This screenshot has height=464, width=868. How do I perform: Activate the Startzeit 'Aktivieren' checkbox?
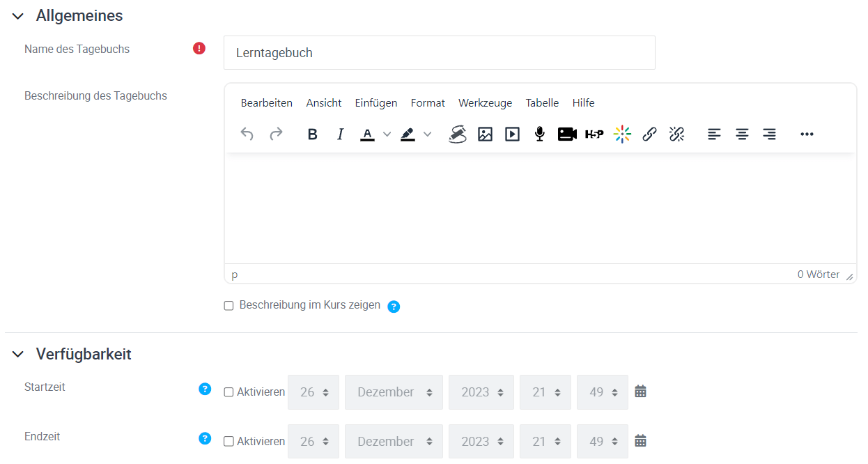tap(228, 392)
